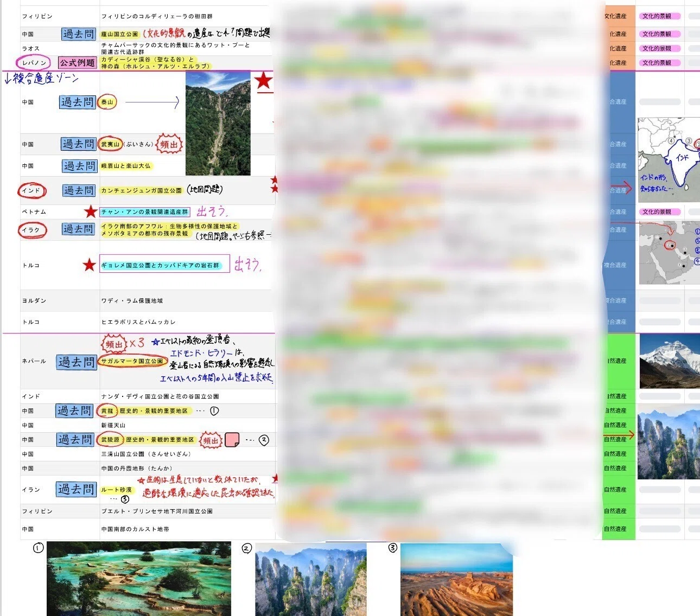
Task: Select cell チャン・アンの景観関連遺産群
Action: point(145,211)
